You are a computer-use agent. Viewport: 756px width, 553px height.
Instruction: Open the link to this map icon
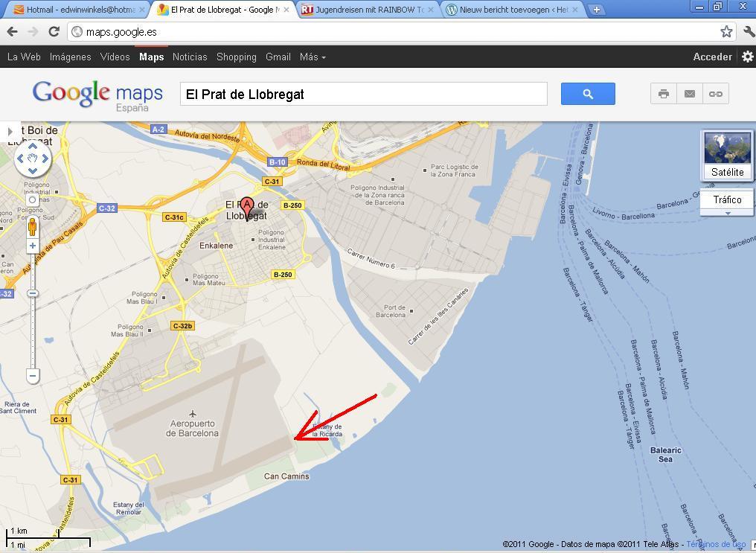pos(716,94)
